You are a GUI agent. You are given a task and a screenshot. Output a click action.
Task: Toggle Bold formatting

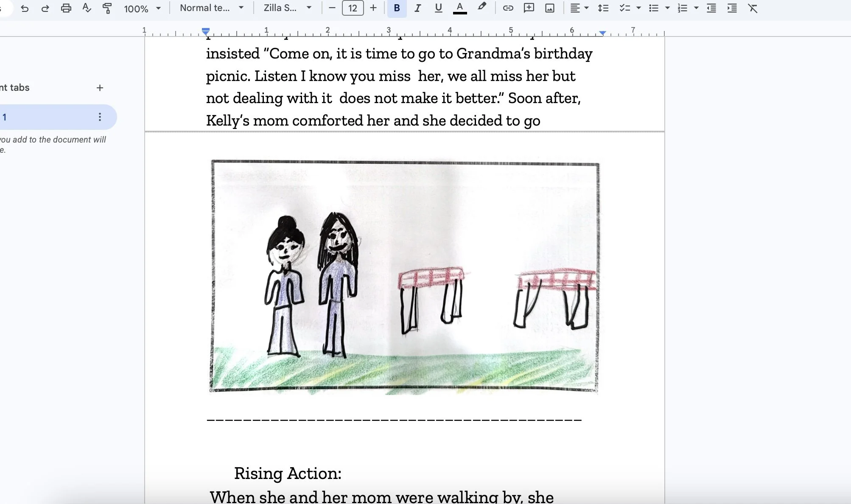tap(397, 8)
